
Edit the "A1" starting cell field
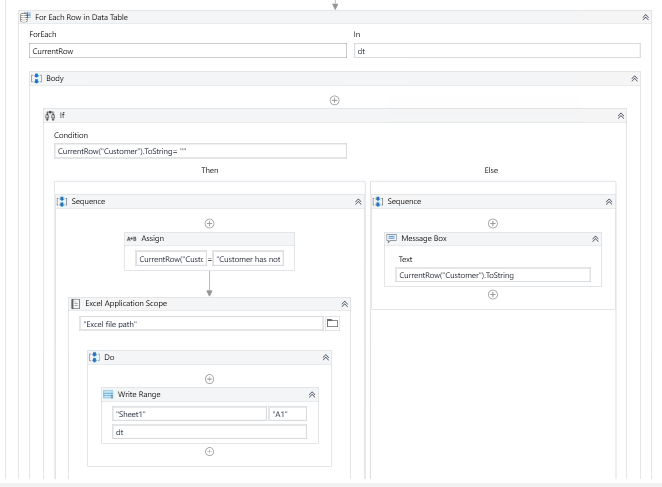pyautogui.click(x=288, y=414)
